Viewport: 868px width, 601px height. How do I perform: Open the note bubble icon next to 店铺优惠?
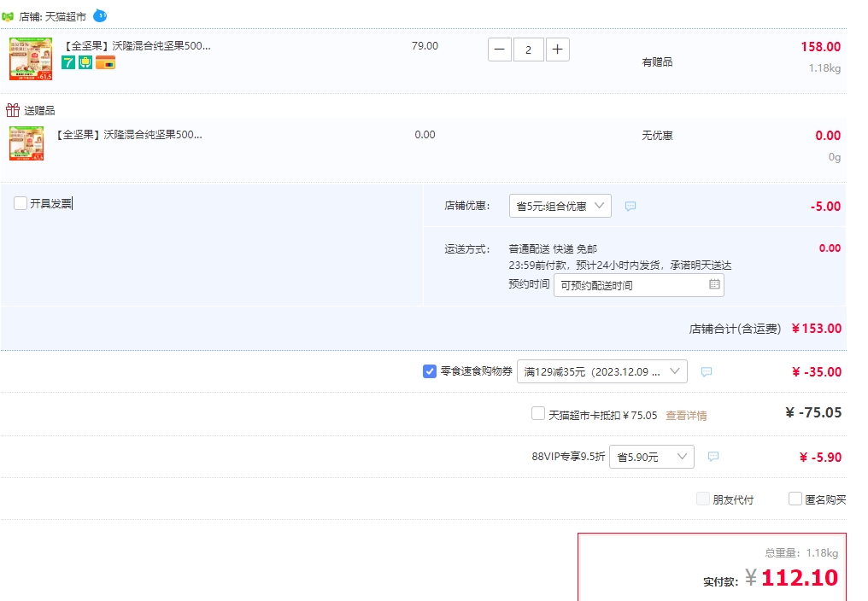630,206
